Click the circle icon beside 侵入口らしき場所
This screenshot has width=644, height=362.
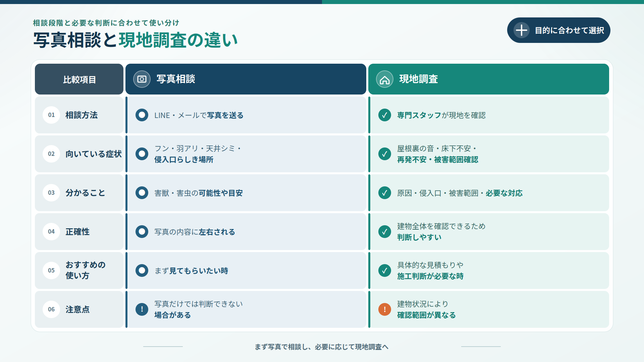click(142, 154)
